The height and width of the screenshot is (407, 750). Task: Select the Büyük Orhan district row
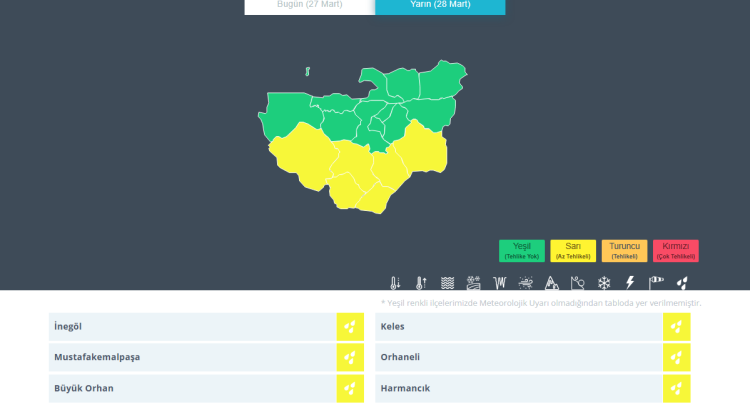(192, 388)
